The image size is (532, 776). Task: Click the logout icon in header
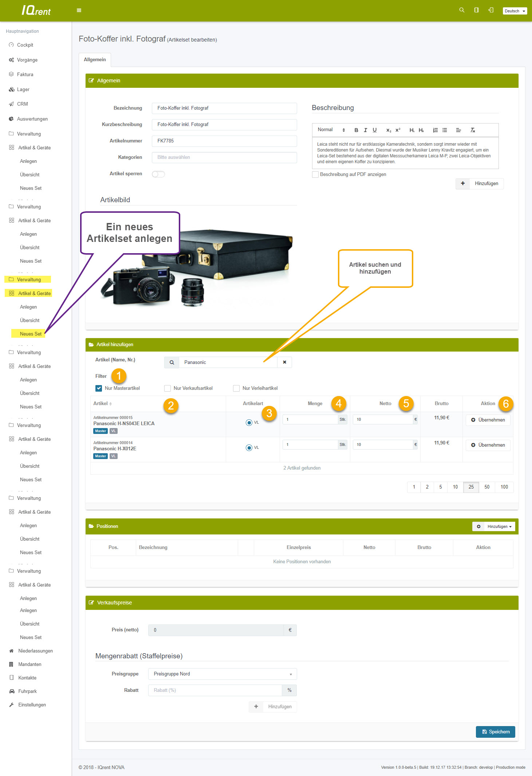coord(491,10)
